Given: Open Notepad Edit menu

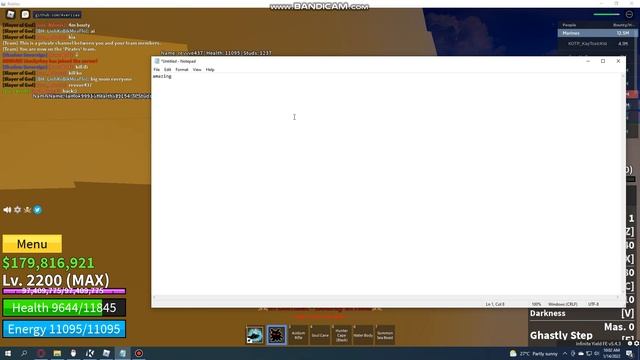Looking at the screenshot, I should point(167,70).
